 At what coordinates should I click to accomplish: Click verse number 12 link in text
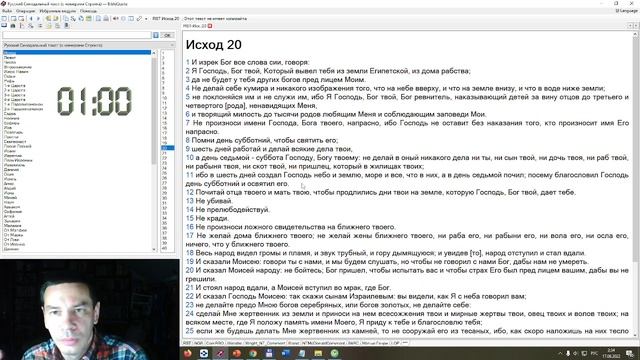pyautogui.click(x=190, y=192)
